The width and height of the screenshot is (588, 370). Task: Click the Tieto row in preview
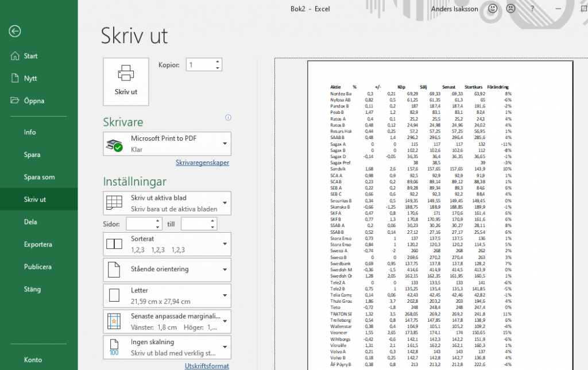click(421, 307)
